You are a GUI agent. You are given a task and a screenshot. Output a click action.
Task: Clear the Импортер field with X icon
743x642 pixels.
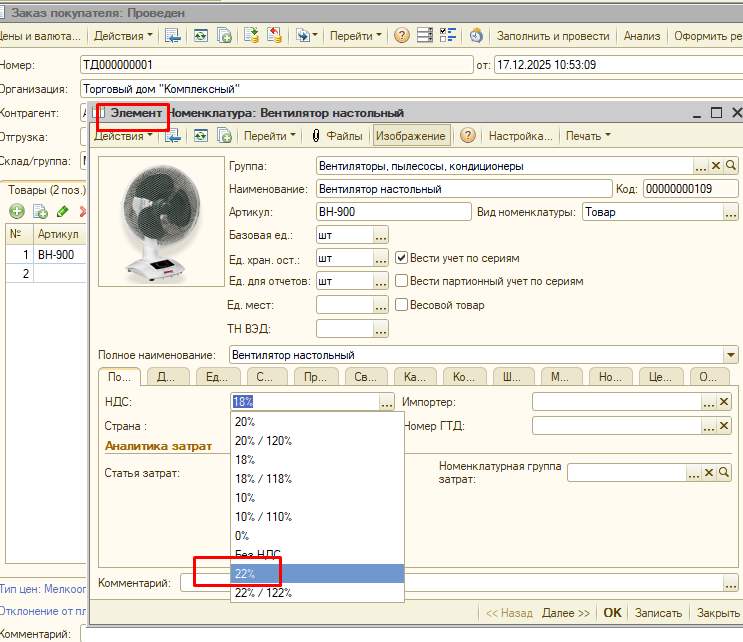coord(725,402)
